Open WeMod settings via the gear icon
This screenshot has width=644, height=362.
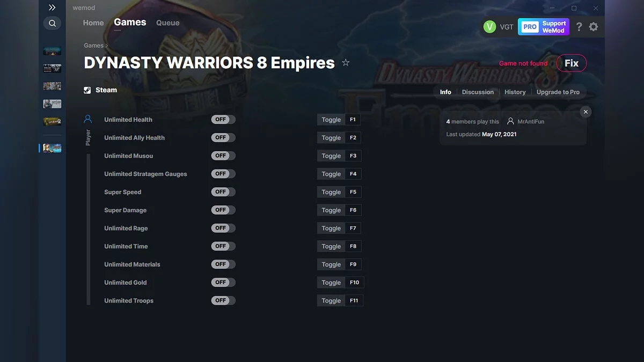coord(594,26)
